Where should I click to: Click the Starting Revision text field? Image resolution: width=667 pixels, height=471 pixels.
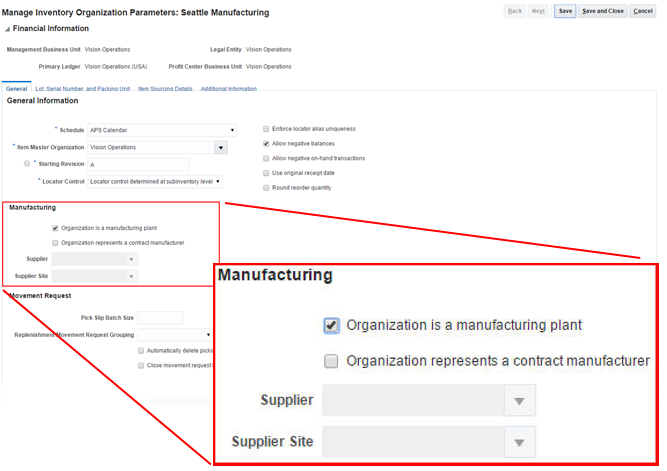(138, 164)
